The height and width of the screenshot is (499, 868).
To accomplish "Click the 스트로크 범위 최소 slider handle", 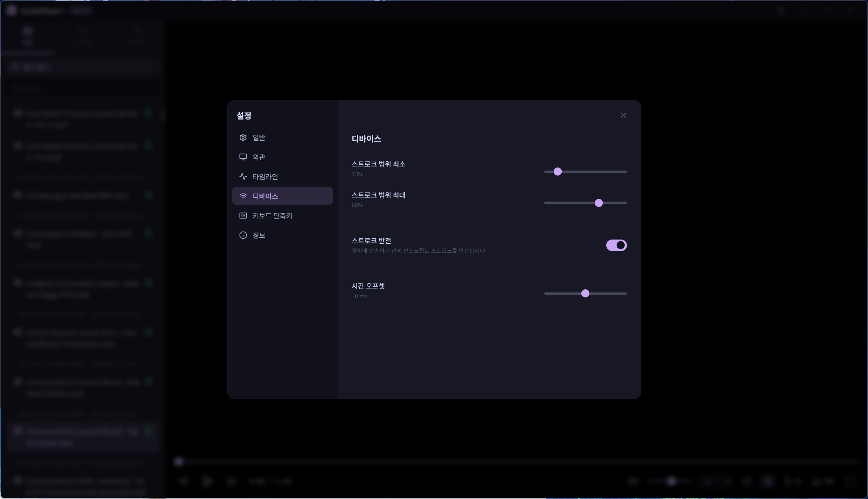I will pyautogui.click(x=558, y=172).
